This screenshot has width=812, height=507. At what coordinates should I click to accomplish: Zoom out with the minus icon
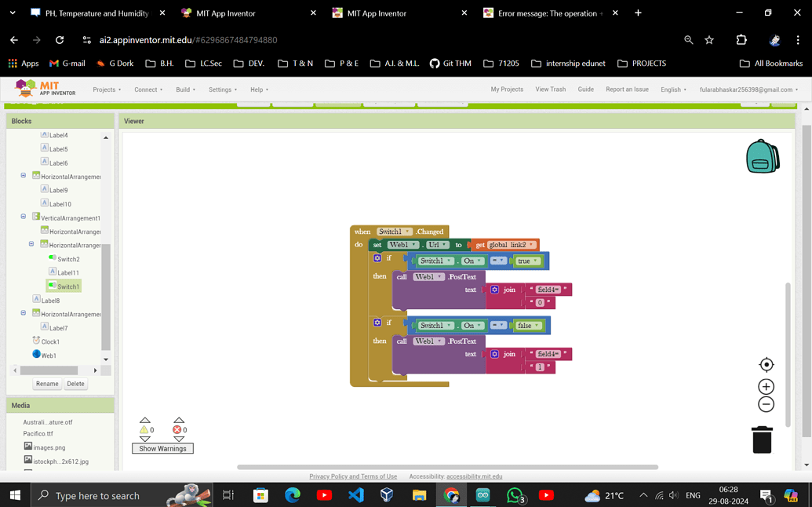pos(765,404)
